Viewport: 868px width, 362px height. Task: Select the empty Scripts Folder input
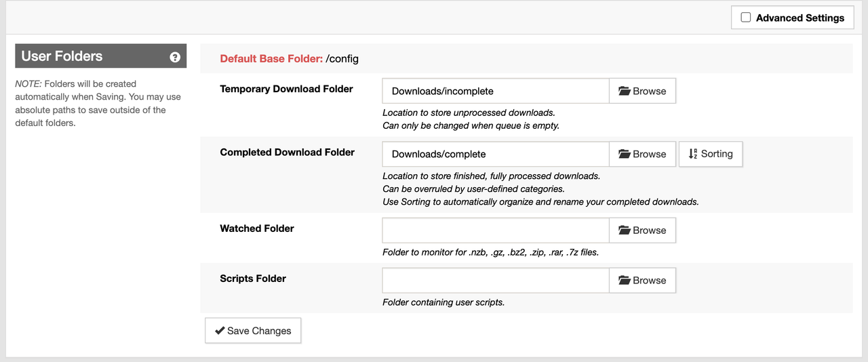496,281
